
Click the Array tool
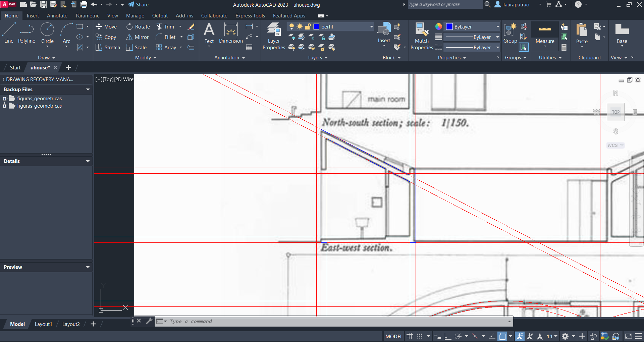click(x=166, y=47)
